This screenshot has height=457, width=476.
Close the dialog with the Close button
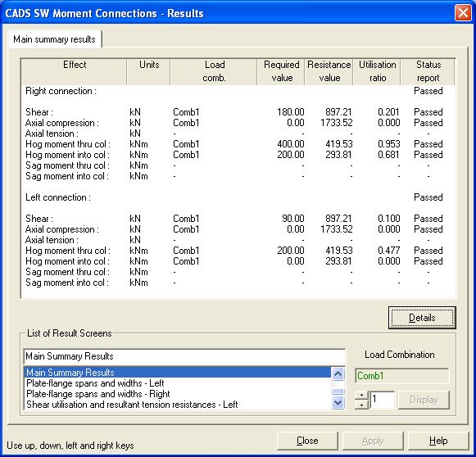tap(307, 441)
